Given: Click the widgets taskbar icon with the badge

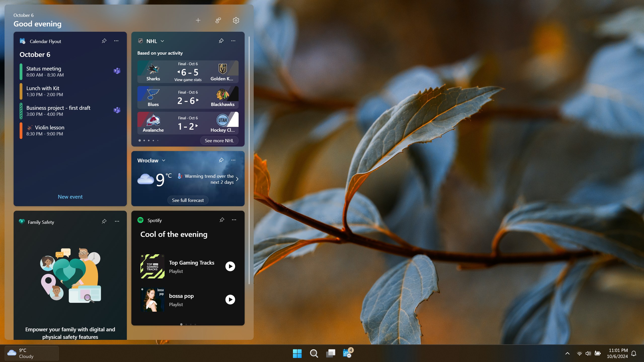Looking at the screenshot, I should [x=347, y=353].
